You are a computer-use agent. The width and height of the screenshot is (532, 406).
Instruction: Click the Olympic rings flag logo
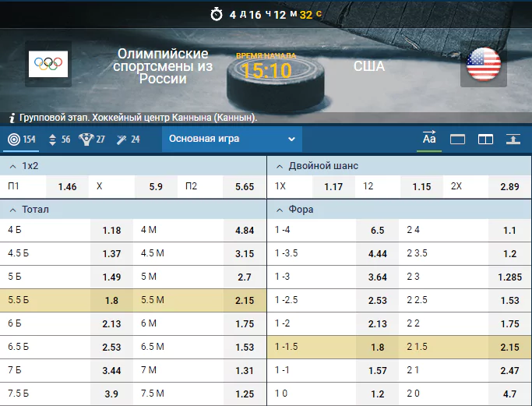pyautogui.click(x=48, y=64)
